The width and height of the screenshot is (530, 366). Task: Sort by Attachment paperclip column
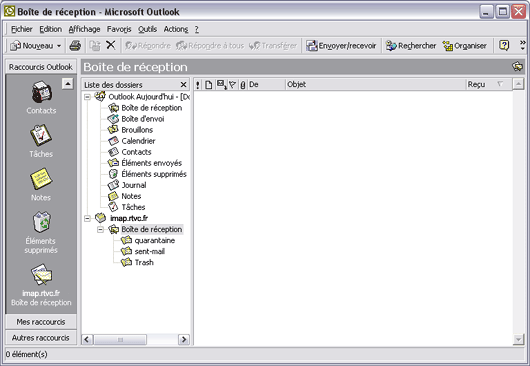pos(243,84)
